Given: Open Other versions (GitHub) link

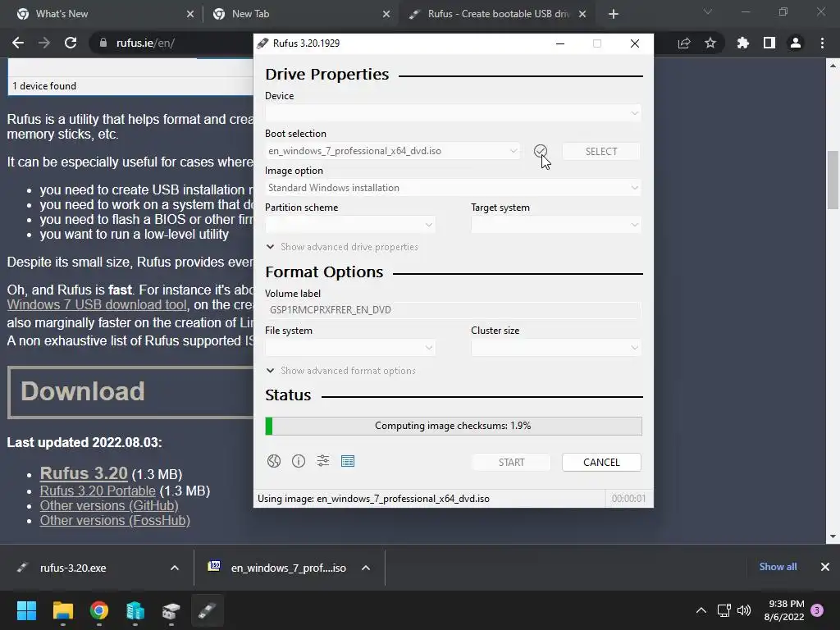Looking at the screenshot, I should 109,505.
